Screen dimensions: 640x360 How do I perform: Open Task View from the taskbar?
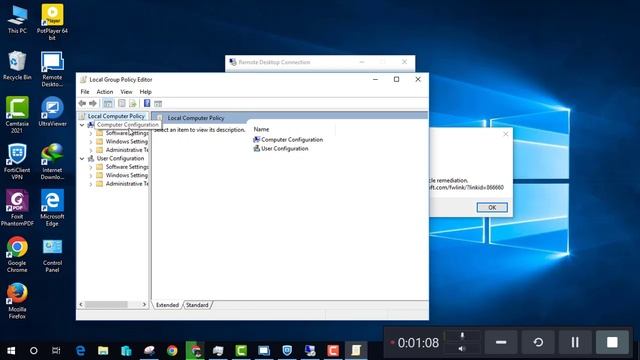(56, 351)
